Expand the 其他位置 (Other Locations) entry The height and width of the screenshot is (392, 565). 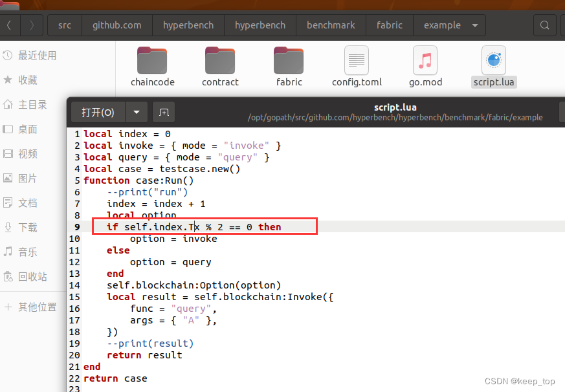tap(39, 307)
